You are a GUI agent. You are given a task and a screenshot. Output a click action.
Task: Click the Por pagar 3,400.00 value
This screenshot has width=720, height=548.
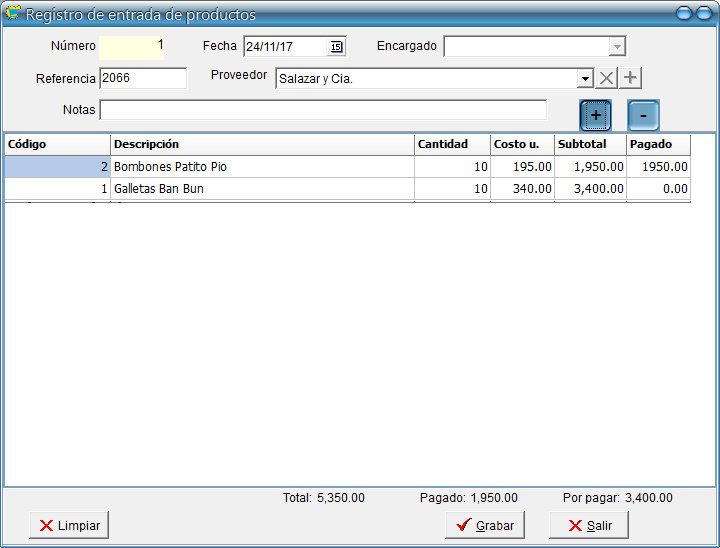[x=649, y=498]
